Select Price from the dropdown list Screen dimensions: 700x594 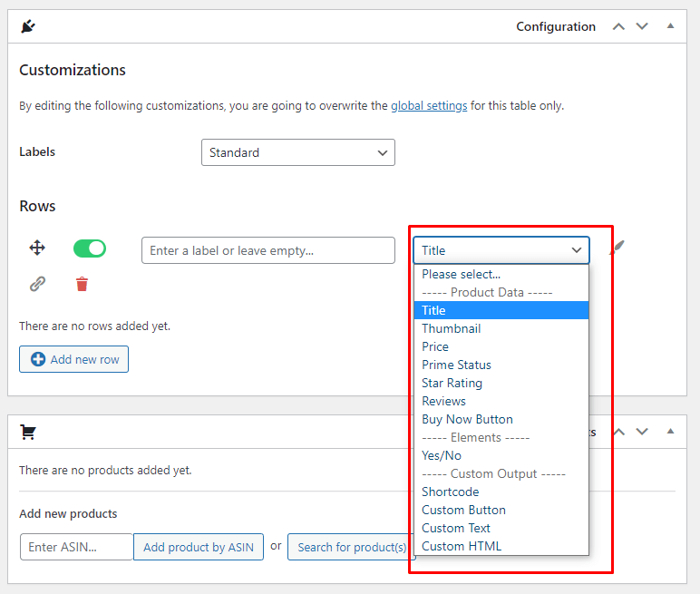coord(501,346)
